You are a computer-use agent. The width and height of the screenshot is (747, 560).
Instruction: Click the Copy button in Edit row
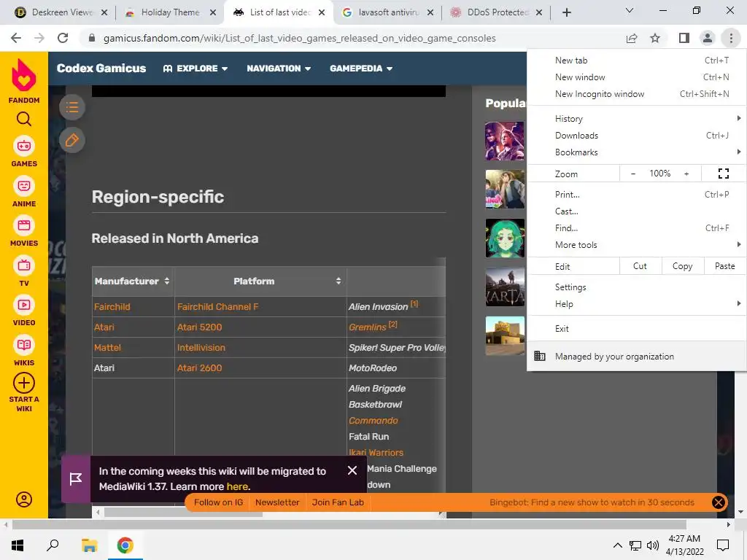click(x=682, y=266)
